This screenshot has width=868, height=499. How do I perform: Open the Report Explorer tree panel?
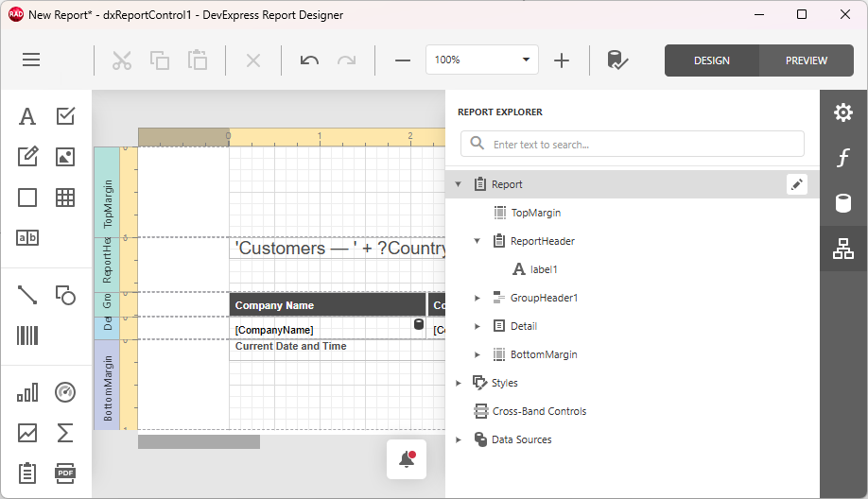pyautogui.click(x=843, y=249)
